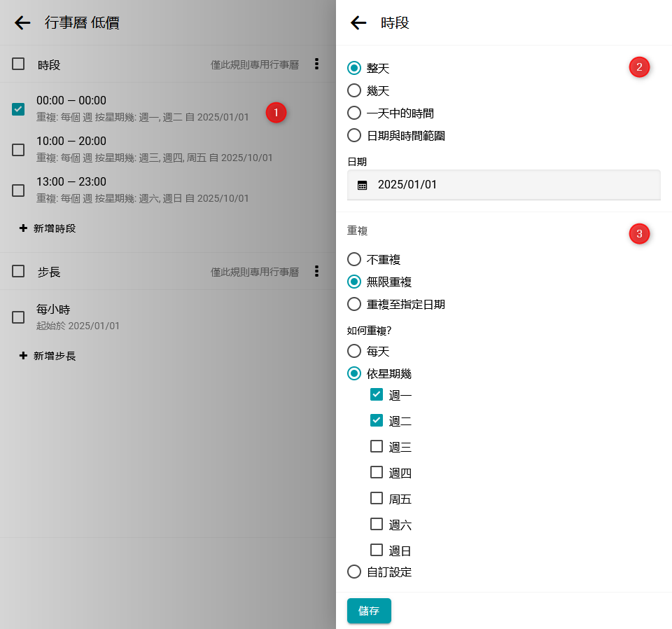Open three-dot menu for 時段 section
This screenshot has width=672, height=629.
pos(316,64)
